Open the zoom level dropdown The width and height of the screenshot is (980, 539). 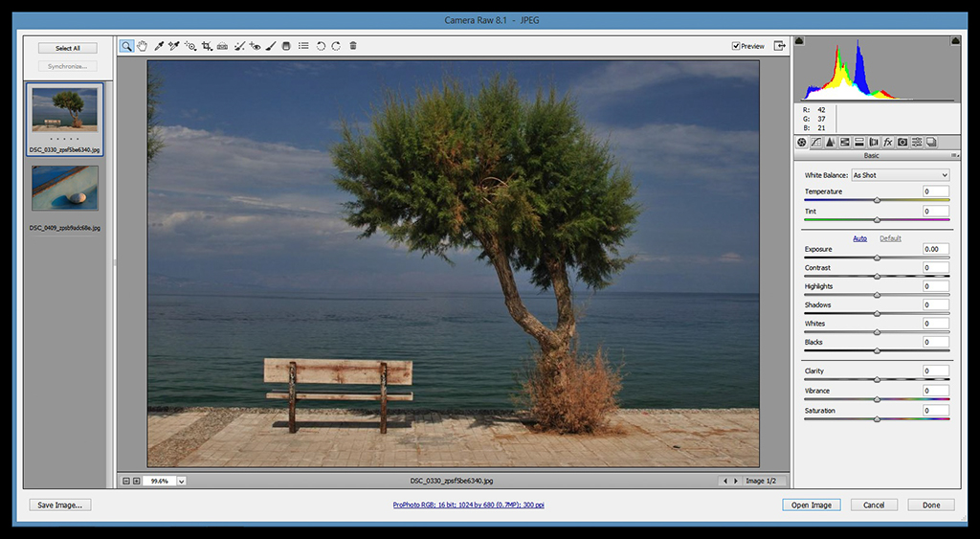tap(181, 481)
